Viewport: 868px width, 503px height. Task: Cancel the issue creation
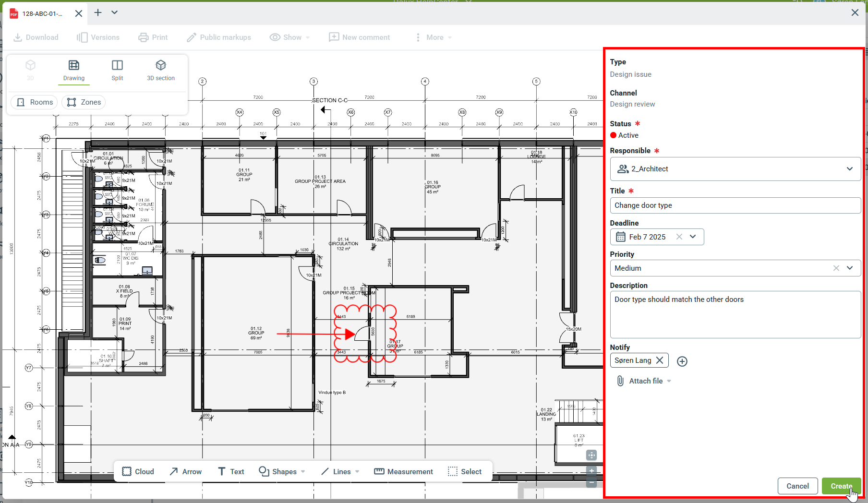coord(797,486)
